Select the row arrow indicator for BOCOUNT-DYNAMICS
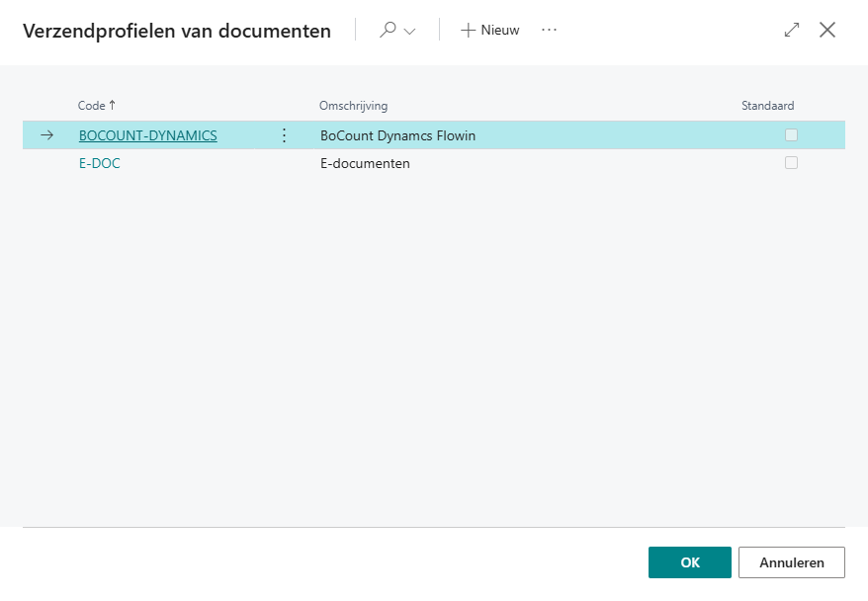 [x=47, y=135]
